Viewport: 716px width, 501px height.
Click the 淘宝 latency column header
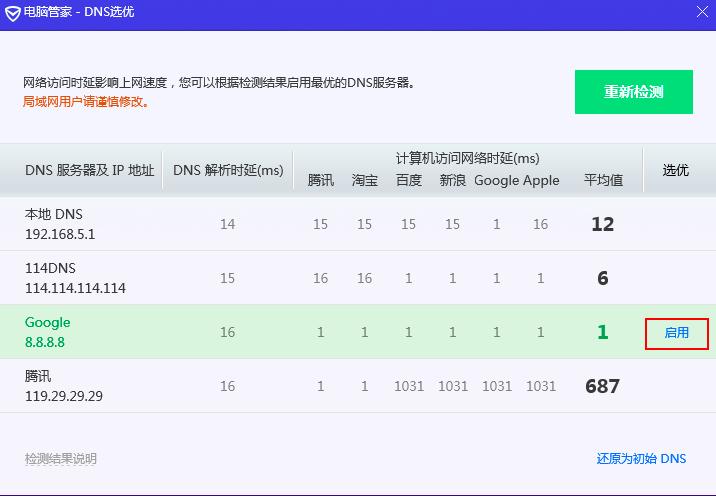[x=364, y=180]
